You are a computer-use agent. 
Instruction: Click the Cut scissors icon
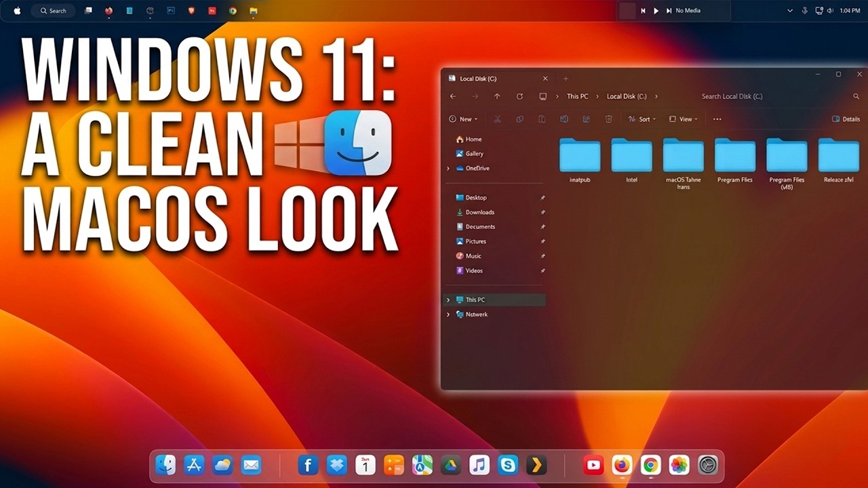click(x=497, y=119)
